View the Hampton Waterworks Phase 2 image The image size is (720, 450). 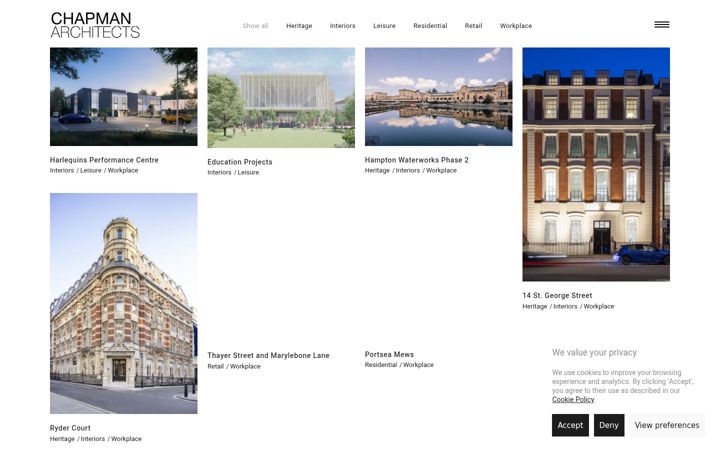click(x=439, y=97)
